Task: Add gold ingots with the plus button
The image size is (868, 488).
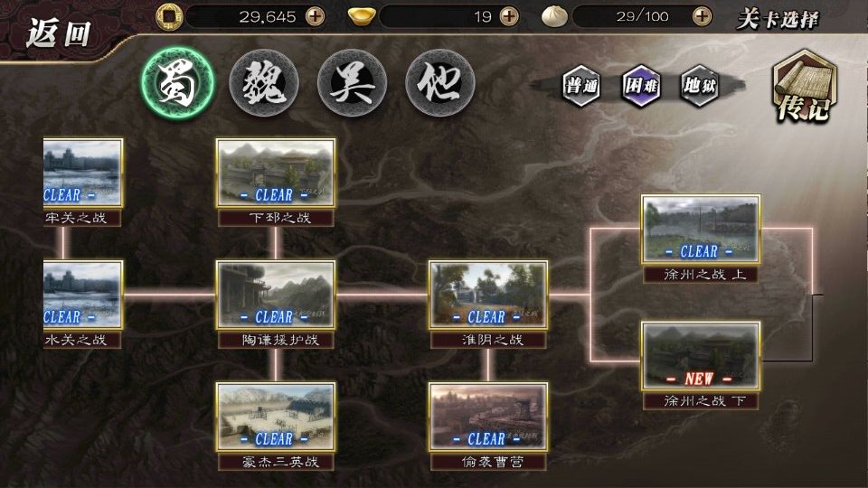Action: tap(509, 16)
